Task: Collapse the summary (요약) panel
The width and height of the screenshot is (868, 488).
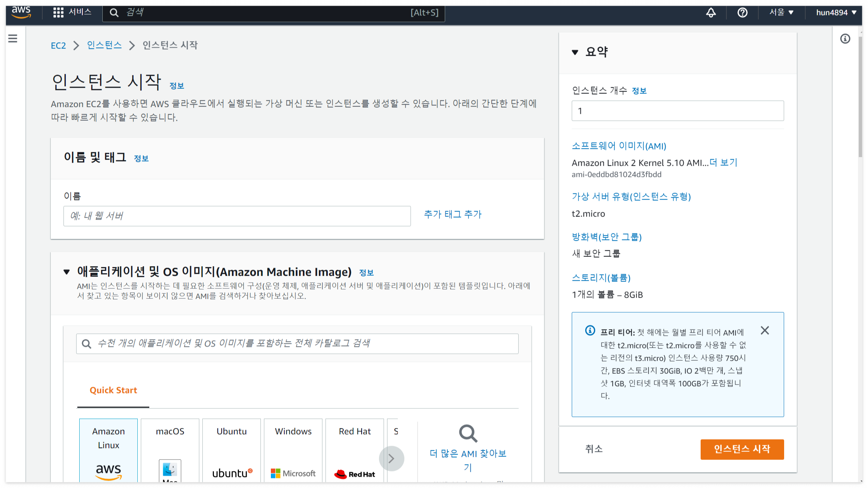Action: (x=575, y=52)
